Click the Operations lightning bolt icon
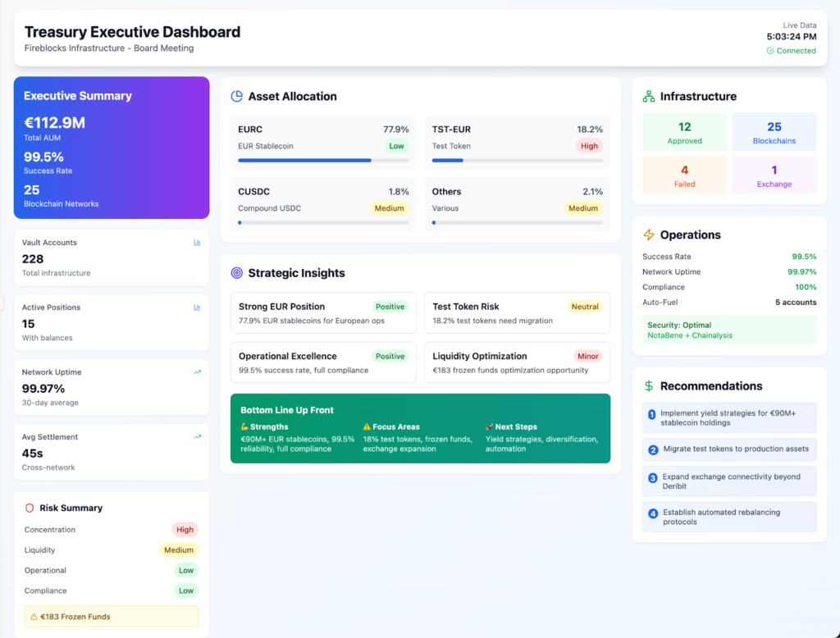 (648, 235)
